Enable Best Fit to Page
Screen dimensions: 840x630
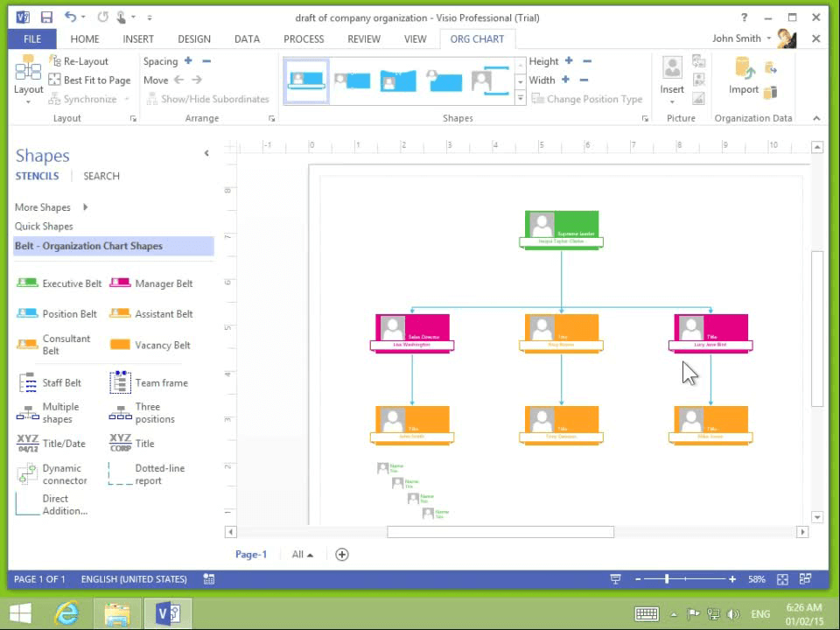[90, 80]
